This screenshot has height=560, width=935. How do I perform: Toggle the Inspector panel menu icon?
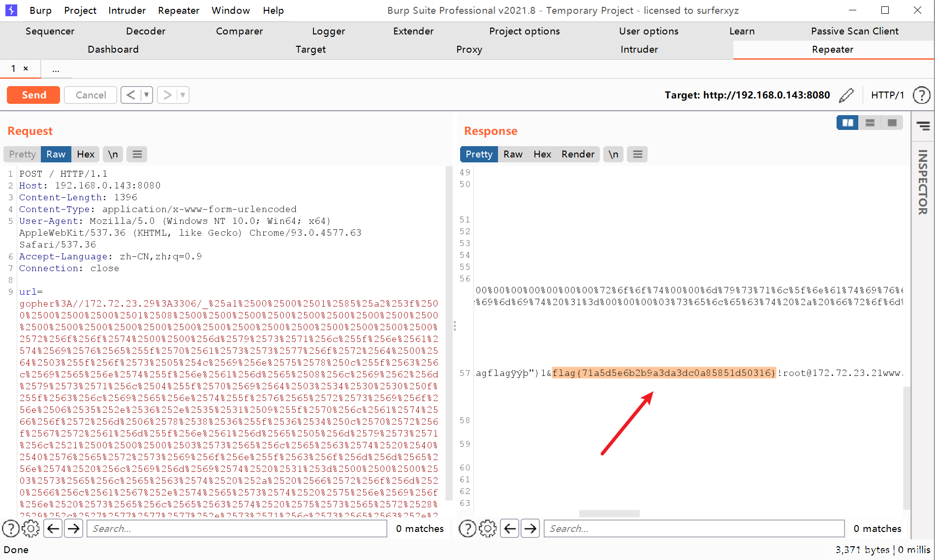click(923, 126)
